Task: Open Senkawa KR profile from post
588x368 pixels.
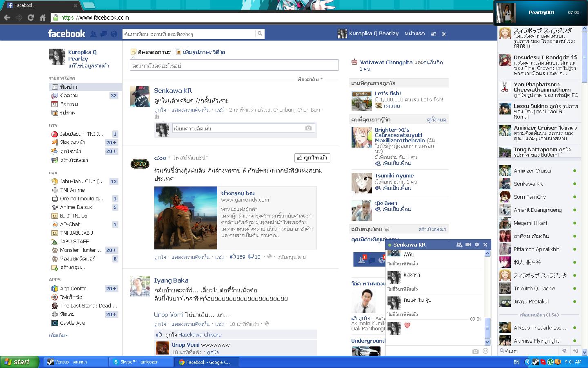Action: (x=173, y=91)
